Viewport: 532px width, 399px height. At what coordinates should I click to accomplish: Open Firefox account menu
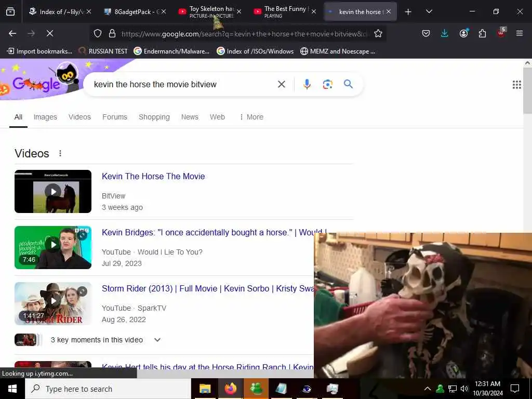[463, 33]
